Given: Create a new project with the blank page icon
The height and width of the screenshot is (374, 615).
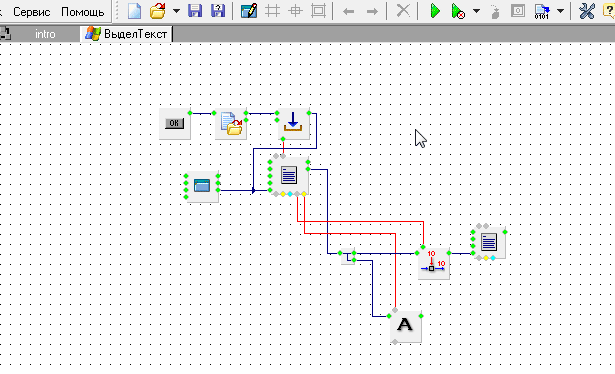Looking at the screenshot, I should point(135,11).
